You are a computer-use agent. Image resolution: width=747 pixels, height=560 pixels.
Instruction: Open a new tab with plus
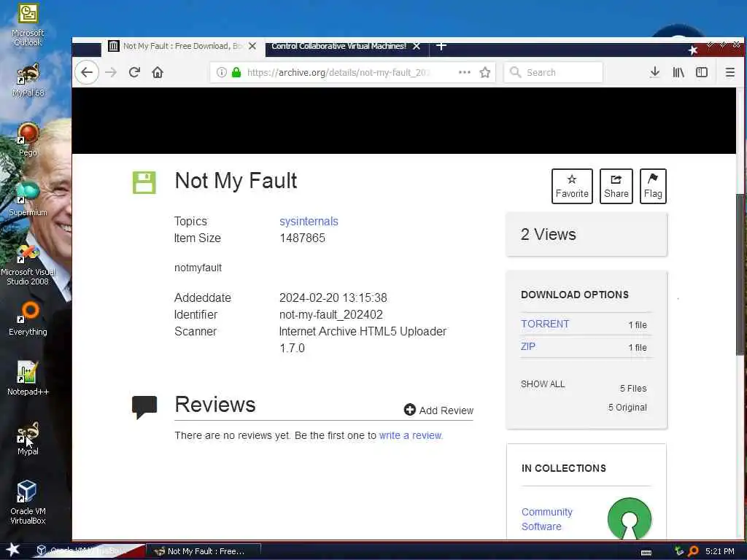pos(441,46)
